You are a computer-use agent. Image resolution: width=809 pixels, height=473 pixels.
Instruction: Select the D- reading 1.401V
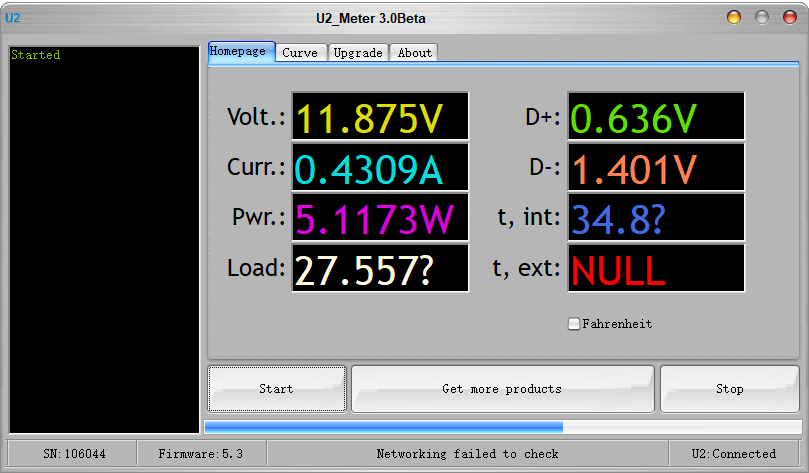pos(656,167)
